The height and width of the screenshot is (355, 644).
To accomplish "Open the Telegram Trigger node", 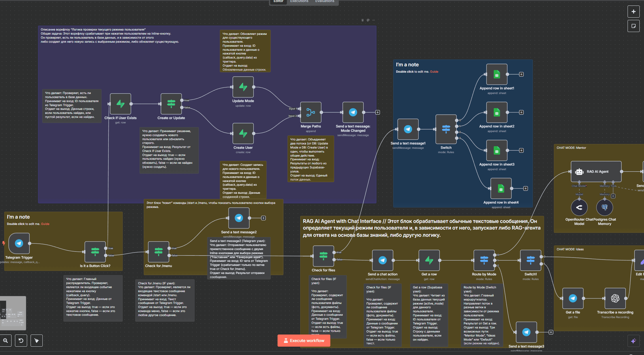I will tap(19, 243).
